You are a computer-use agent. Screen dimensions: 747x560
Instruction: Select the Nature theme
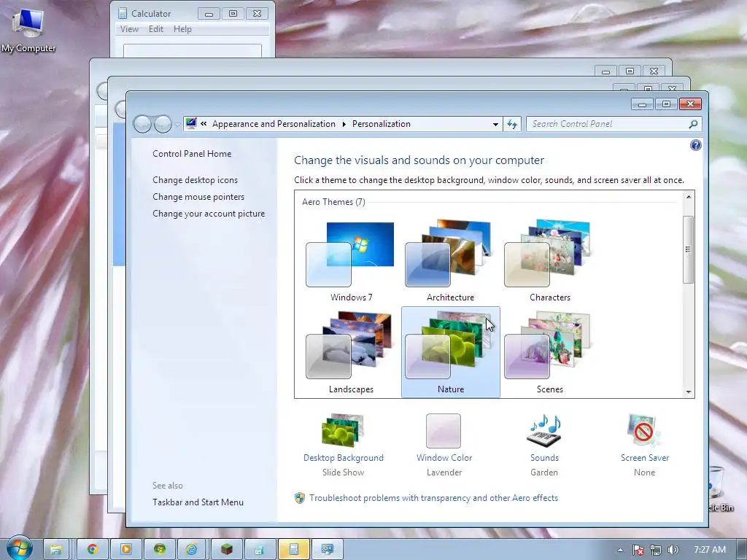coord(450,352)
